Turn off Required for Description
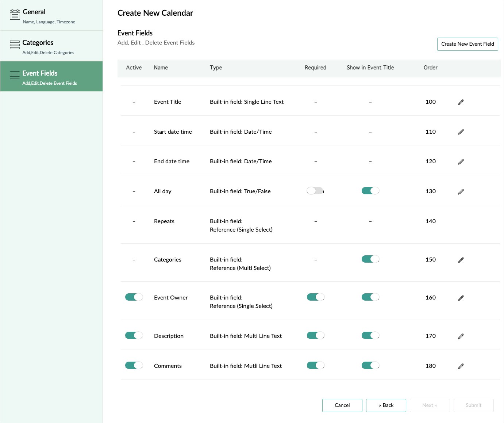This screenshot has height=423, width=504. pyautogui.click(x=315, y=335)
